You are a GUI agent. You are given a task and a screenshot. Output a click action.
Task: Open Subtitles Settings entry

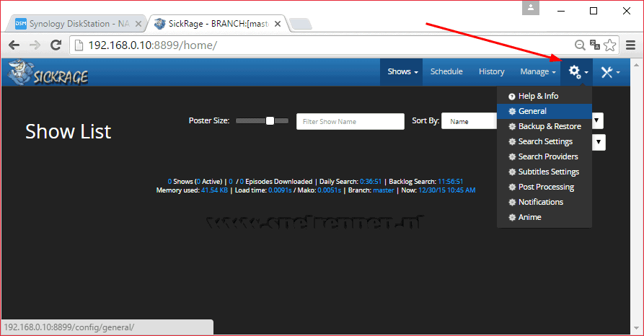point(544,172)
